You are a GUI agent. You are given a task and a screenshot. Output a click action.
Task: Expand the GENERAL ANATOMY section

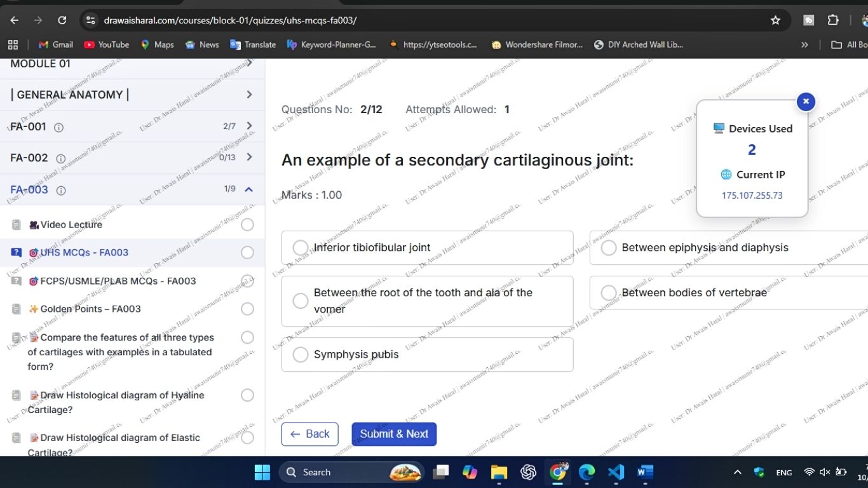[248, 94]
